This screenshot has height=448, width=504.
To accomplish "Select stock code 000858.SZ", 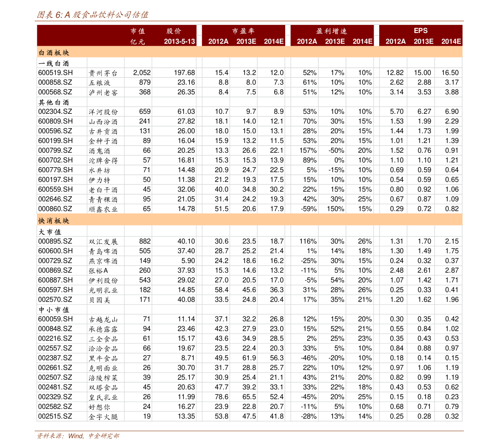I will (55, 82).
